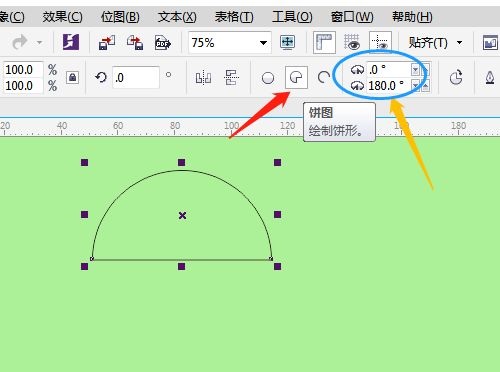The image size is (500, 372).
Task: Open the 效果(C) menu
Action: click(x=62, y=17)
